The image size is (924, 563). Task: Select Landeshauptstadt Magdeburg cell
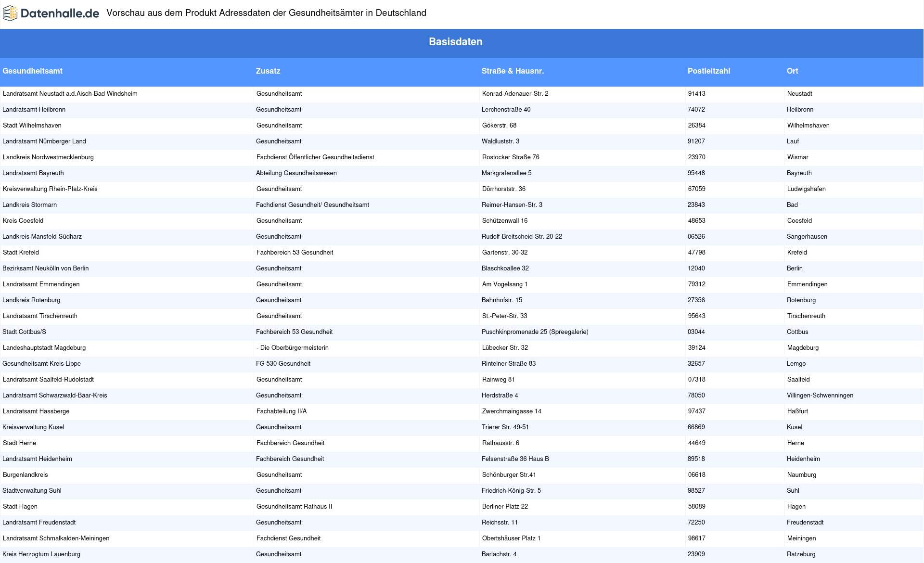(x=44, y=348)
